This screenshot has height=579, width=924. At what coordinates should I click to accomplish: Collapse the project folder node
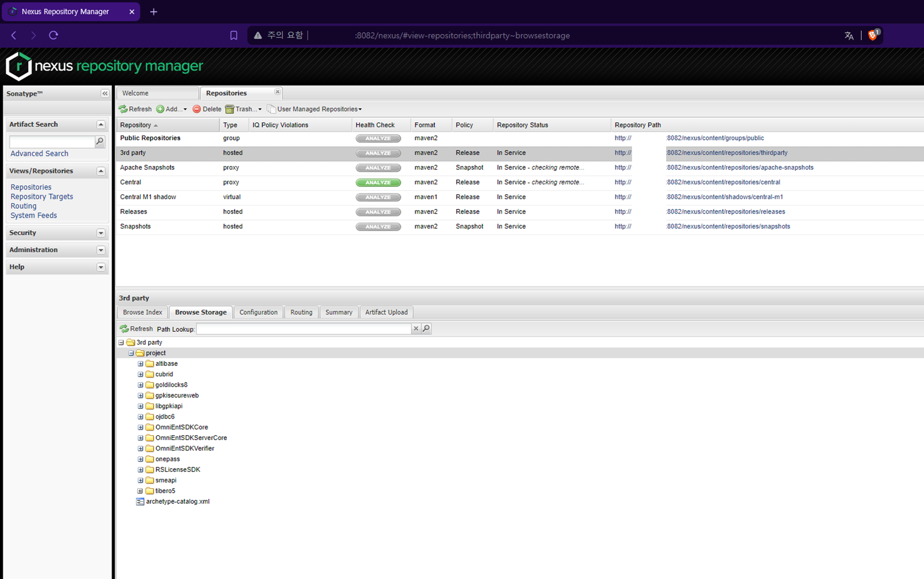click(x=131, y=353)
